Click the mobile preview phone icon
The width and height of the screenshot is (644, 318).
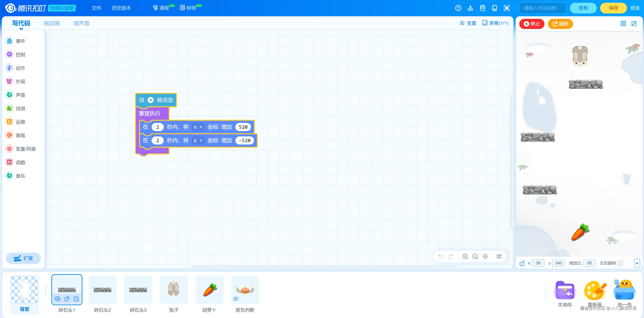click(495, 8)
